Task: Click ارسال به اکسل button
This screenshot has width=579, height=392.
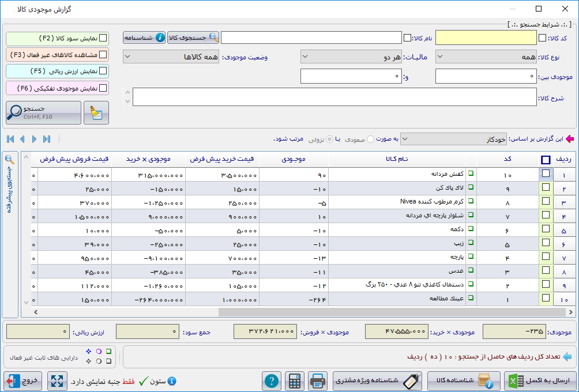Action: 539,381
